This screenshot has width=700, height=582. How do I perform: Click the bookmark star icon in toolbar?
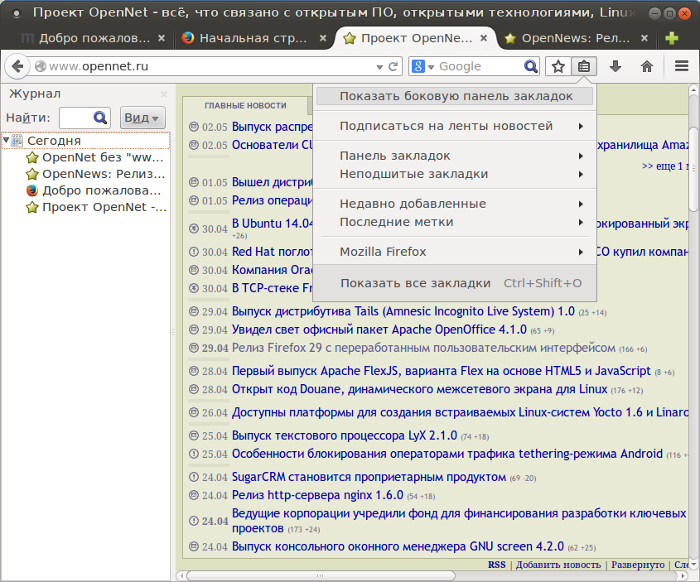click(x=558, y=66)
